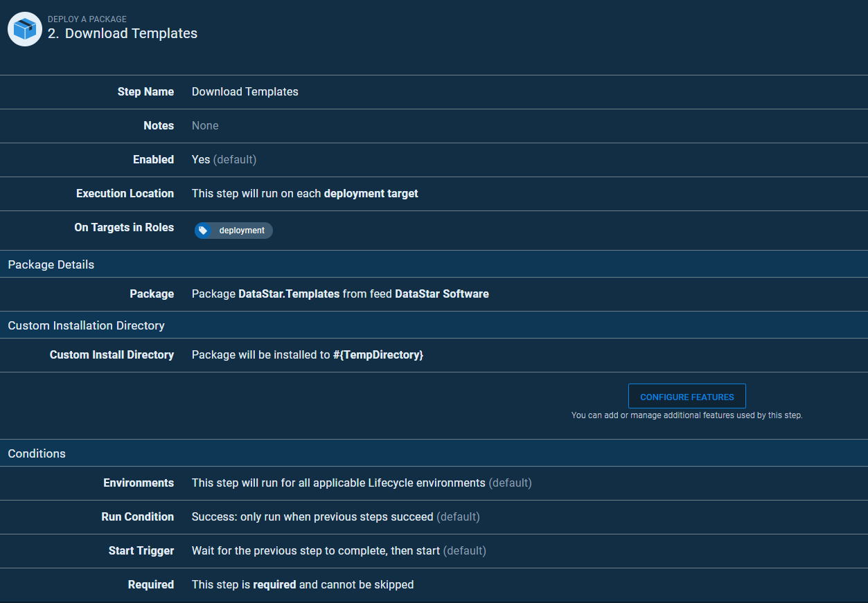Click the Step Name value Download Templates

click(x=245, y=91)
